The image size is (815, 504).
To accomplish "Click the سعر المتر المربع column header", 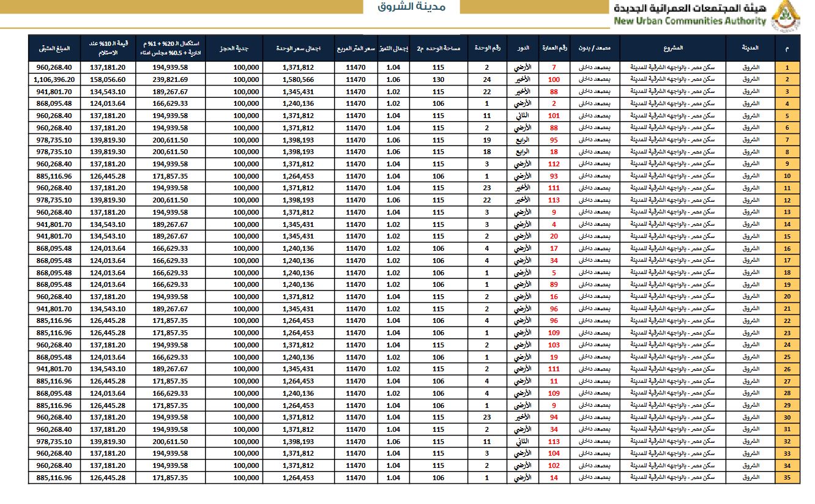I will (355, 48).
